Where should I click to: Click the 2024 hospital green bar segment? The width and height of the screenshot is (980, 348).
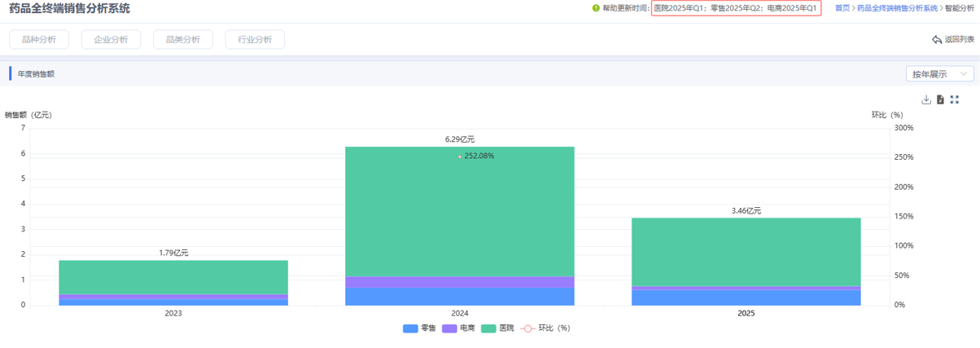tap(460, 212)
